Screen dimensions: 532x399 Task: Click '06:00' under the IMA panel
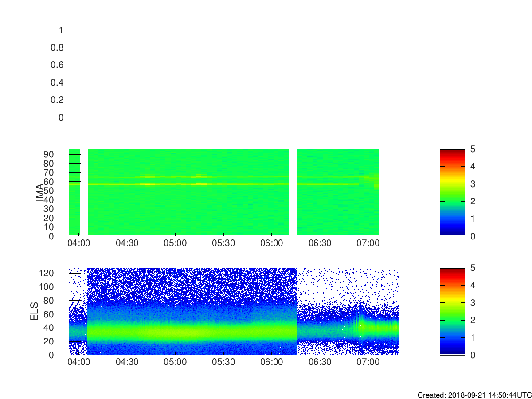click(272, 243)
